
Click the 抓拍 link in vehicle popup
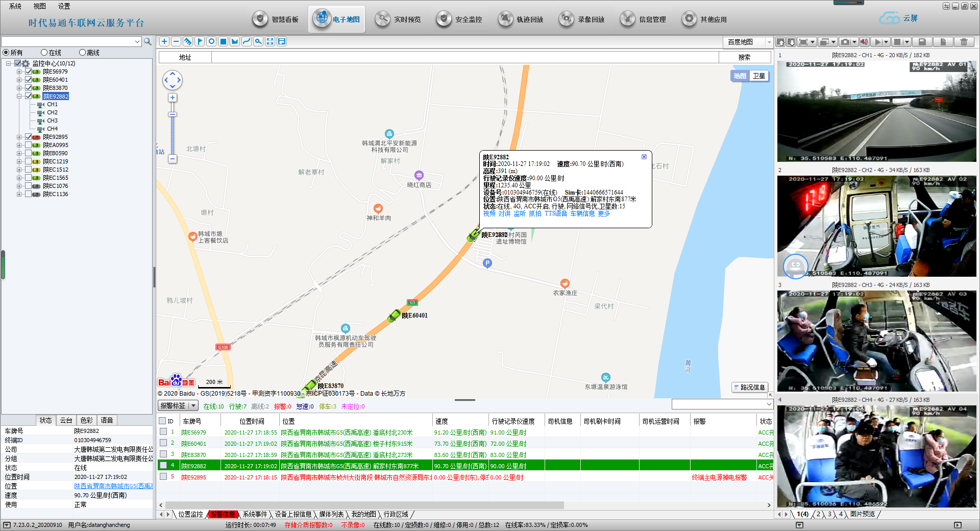pyautogui.click(x=535, y=213)
